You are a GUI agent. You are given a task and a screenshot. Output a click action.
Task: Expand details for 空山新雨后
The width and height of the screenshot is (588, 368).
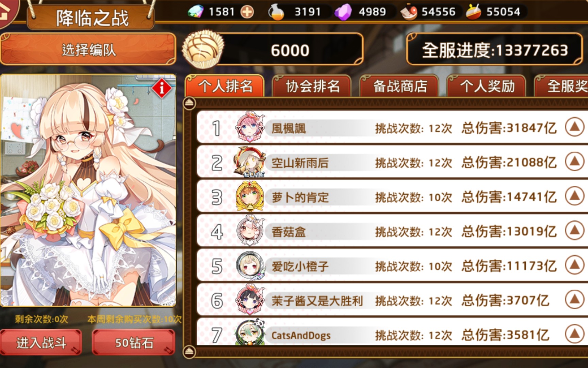(574, 161)
